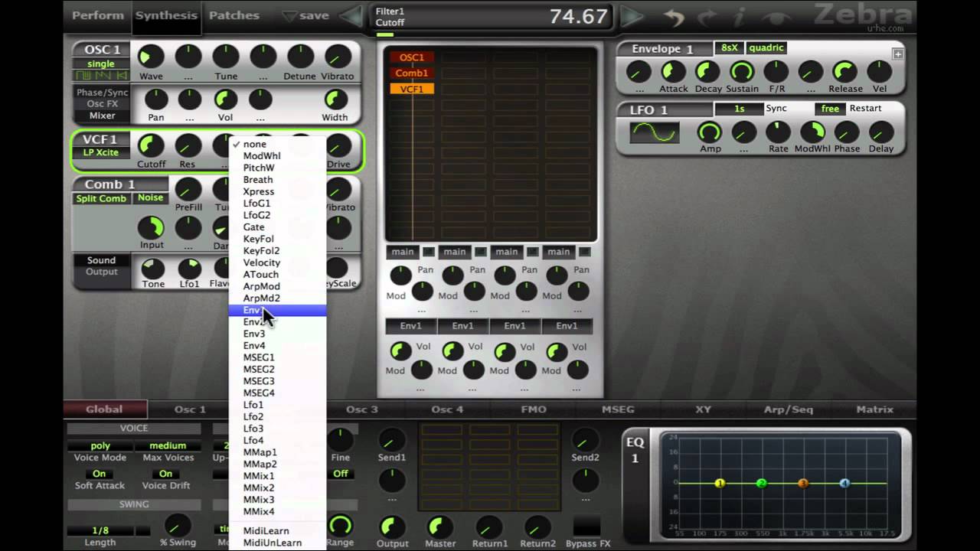Click the Comb1 module in the grid
Screen dimensions: 980x551
(412, 73)
